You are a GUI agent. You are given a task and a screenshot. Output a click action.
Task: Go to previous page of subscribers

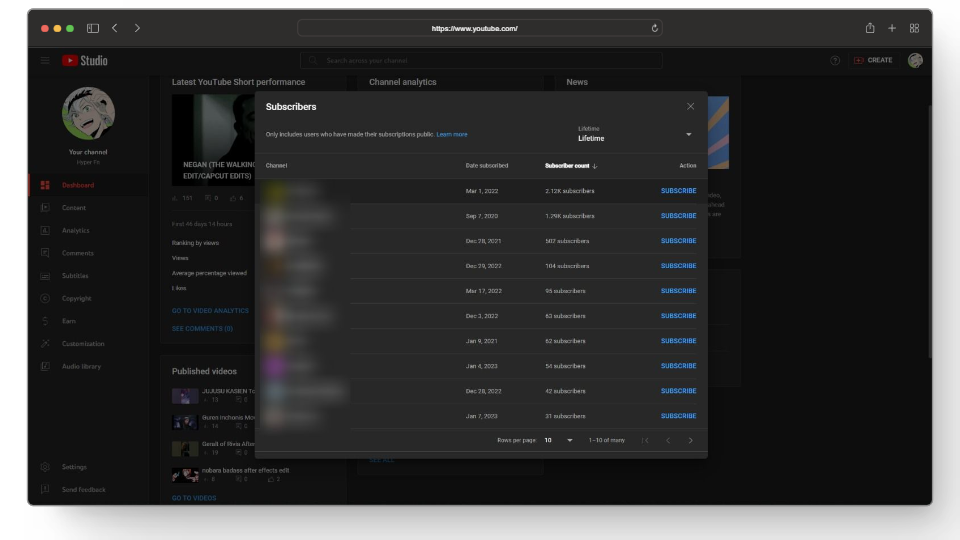click(x=668, y=440)
